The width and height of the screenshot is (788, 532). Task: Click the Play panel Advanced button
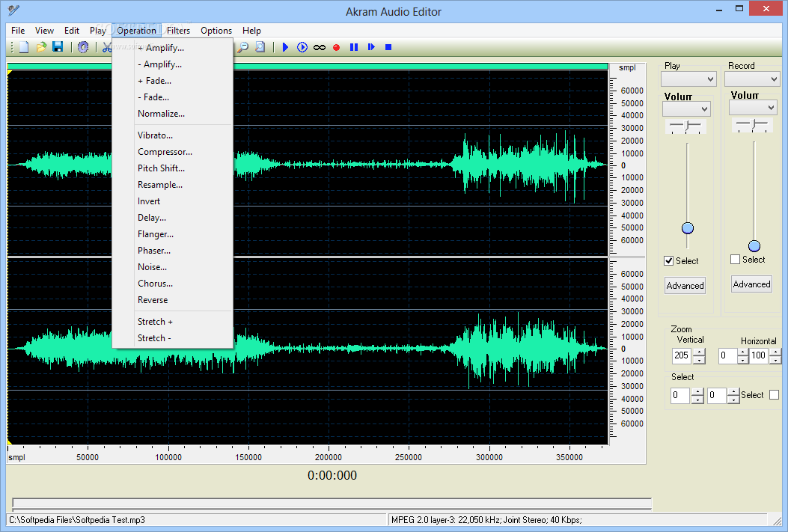pos(685,286)
